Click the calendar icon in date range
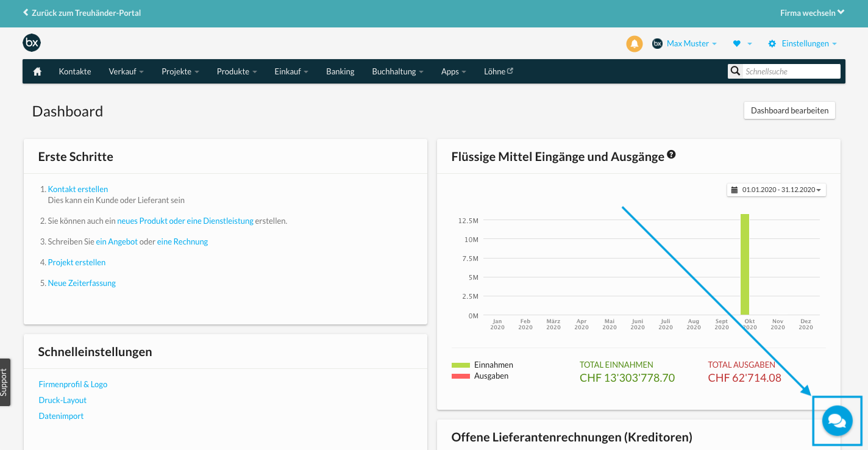Viewport: 868px width, 450px height. [735, 190]
